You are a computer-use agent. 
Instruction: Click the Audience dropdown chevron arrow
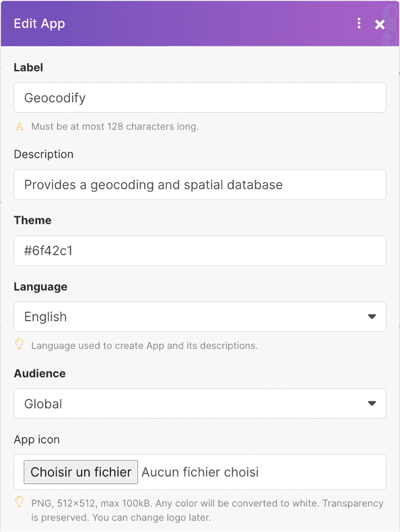coord(372,404)
